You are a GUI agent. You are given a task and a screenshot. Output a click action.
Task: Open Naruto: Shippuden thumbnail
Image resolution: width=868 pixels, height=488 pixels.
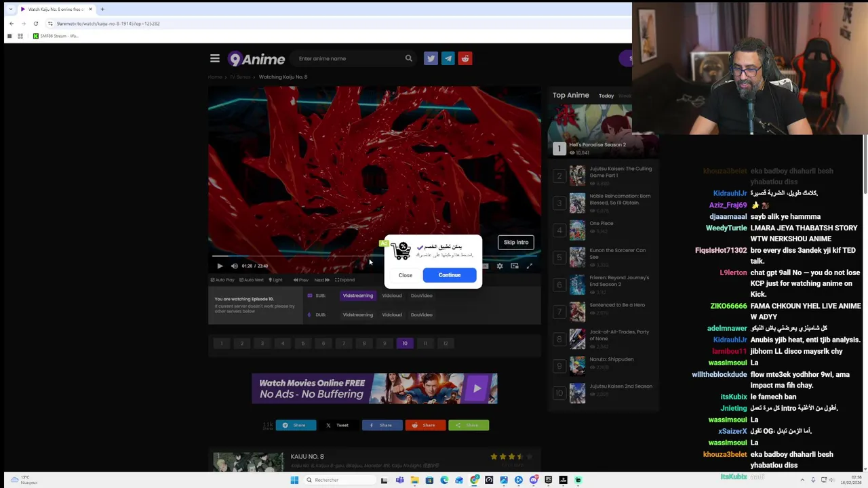coord(577,366)
